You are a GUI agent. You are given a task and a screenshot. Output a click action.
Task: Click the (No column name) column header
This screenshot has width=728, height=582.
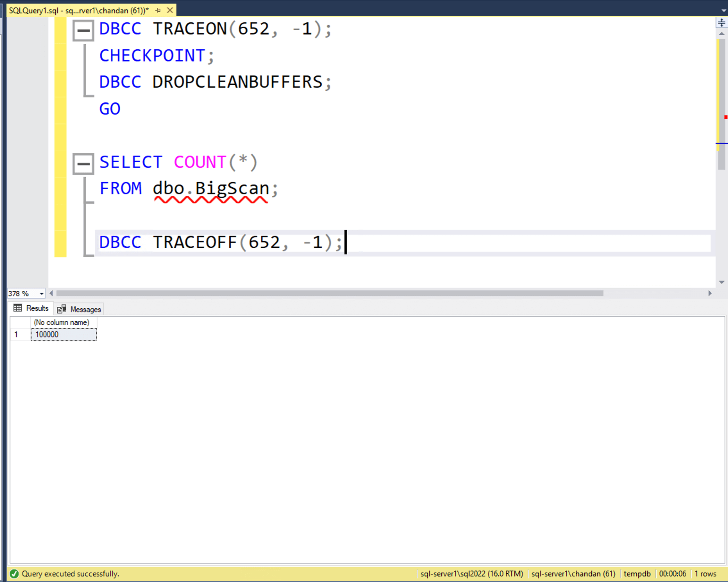click(x=62, y=322)
